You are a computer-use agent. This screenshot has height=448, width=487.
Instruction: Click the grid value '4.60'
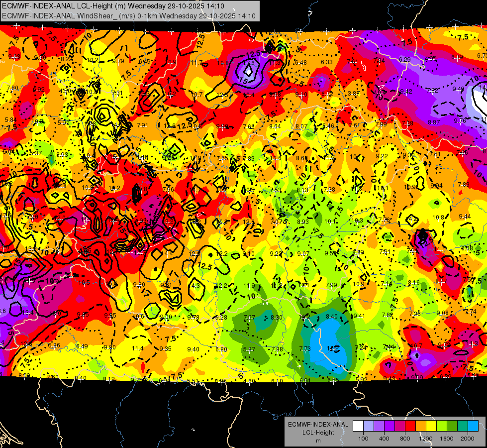(x=249, y=381)
